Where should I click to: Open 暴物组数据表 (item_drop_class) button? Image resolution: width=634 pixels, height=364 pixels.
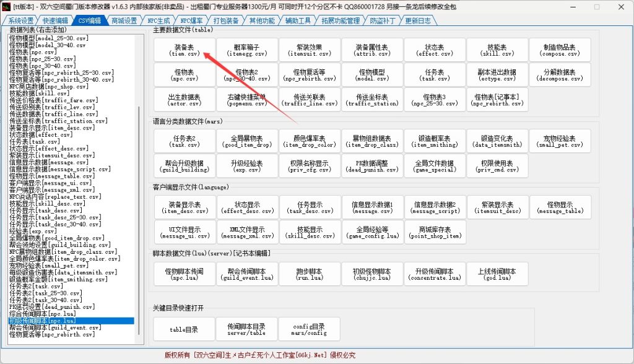[372, 141]
